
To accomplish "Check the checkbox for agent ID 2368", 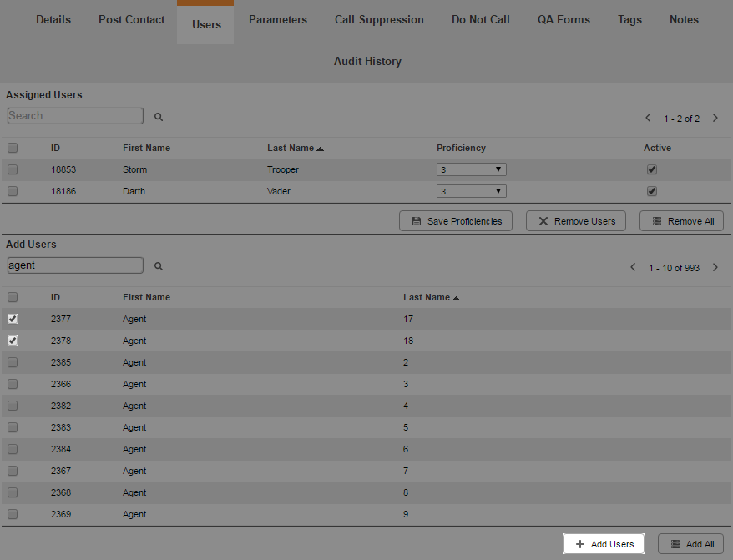I will click(13, 492).
